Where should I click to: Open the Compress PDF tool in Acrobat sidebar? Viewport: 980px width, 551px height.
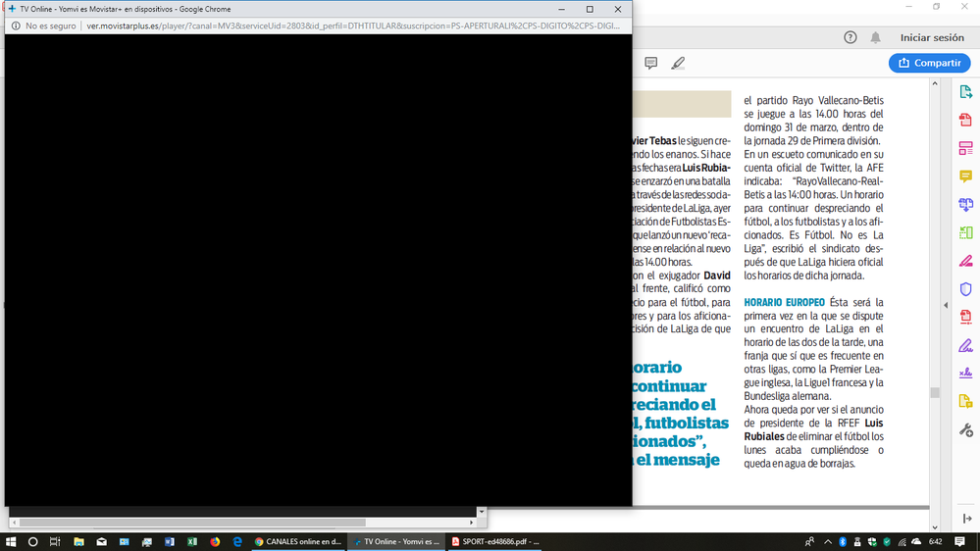tap(965, 317)
